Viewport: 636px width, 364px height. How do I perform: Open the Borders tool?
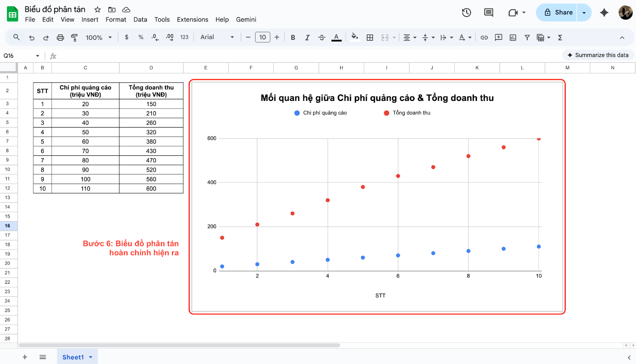click(x=370, y=37)
